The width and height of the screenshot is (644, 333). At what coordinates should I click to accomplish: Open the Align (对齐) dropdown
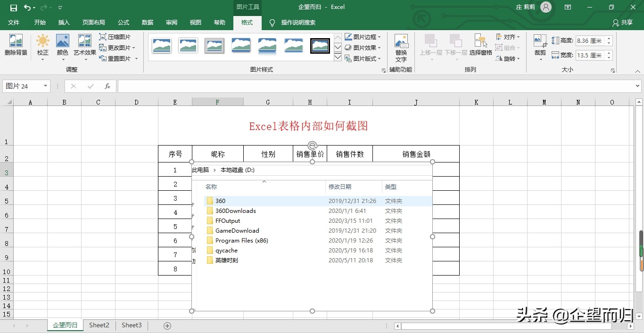tap(508, 37)
